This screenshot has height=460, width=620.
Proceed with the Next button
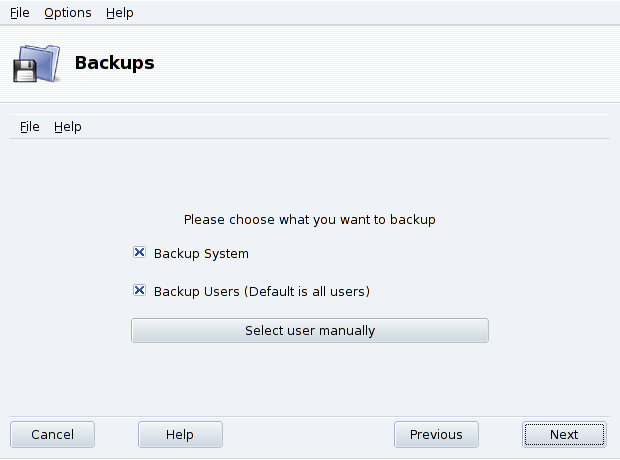[x=564, y=435]
